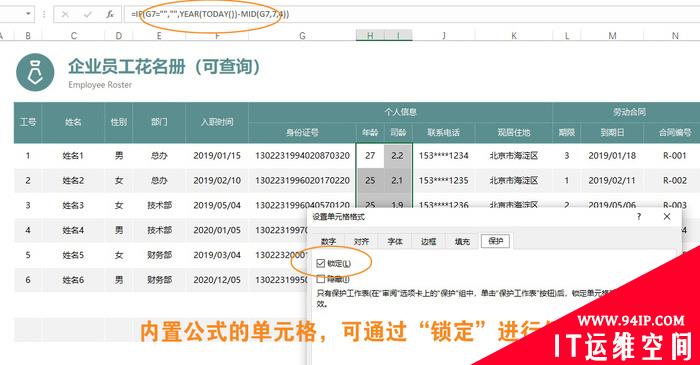Click the Employee Roster subtitle
Viewport: 700px width, 365px height.
click(x=100, y=85)
